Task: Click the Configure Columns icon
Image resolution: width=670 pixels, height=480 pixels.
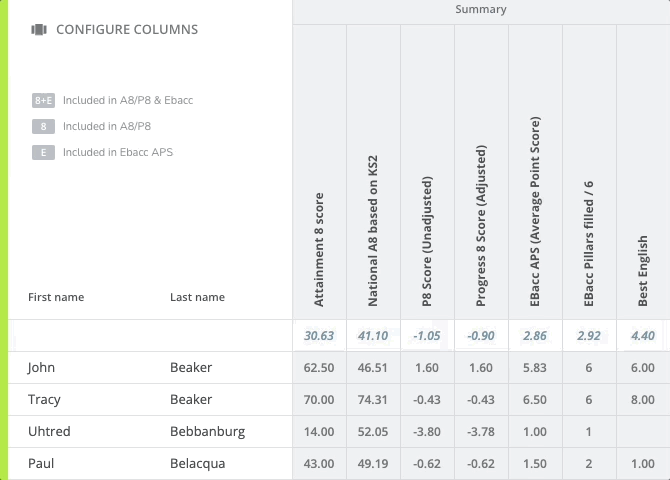Action: 39,30
